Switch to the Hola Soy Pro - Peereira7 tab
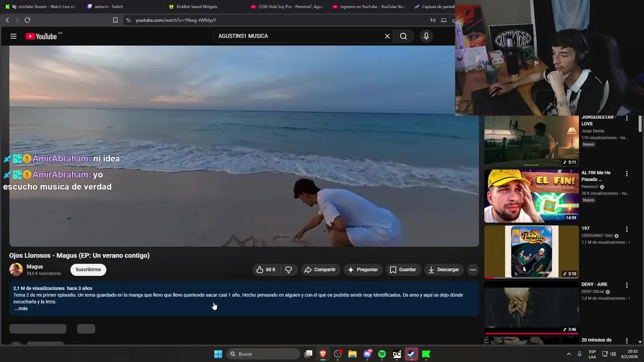Image resolution: width=644 pixels, height=362 pixels. [287, 7]
